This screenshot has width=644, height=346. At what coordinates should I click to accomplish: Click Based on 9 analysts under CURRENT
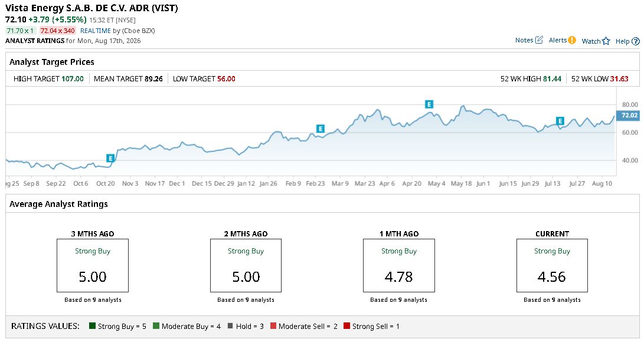[552, 299]
